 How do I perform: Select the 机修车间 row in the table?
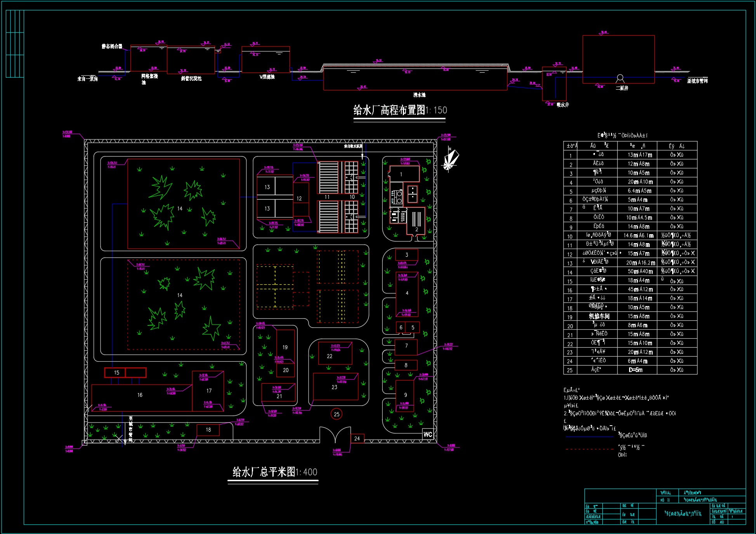[x=599, y=316]
